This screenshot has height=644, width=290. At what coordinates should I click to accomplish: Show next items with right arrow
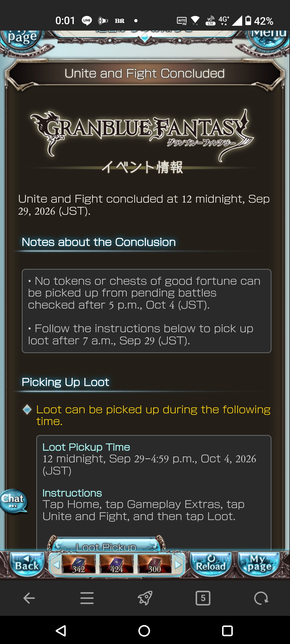point(178,565)
